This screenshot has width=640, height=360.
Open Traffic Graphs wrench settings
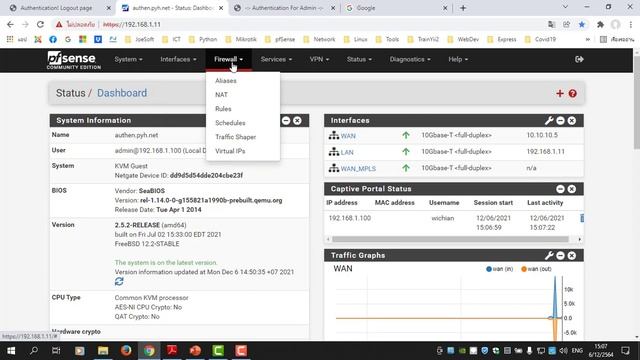pos(549,256)
